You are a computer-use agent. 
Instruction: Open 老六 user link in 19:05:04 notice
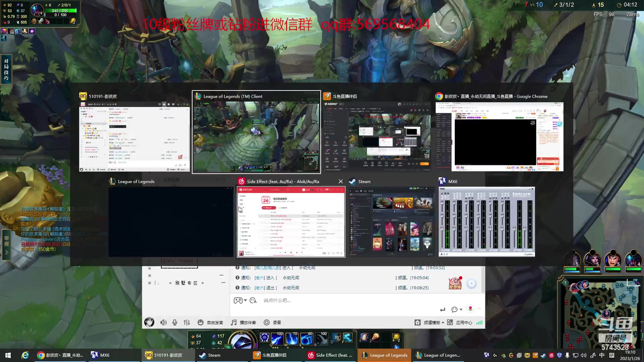coord(260,278)
